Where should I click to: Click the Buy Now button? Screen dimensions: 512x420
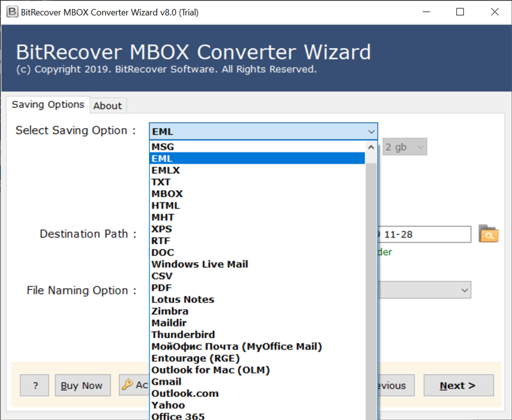(83, 385)
